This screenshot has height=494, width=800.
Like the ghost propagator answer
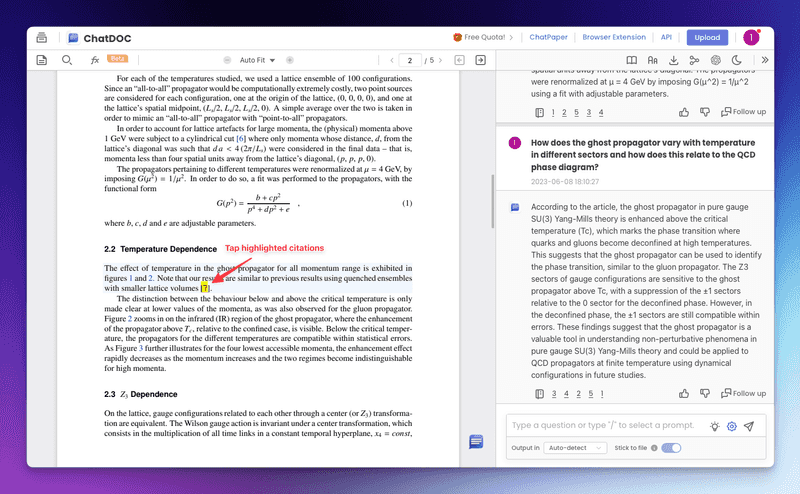click(x=684, y=393)
